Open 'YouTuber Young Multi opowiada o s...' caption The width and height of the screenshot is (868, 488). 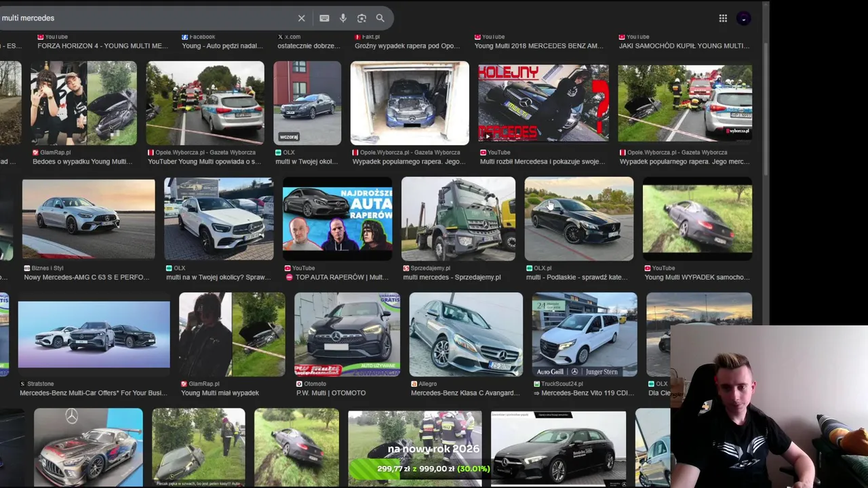tap(204, 162)
